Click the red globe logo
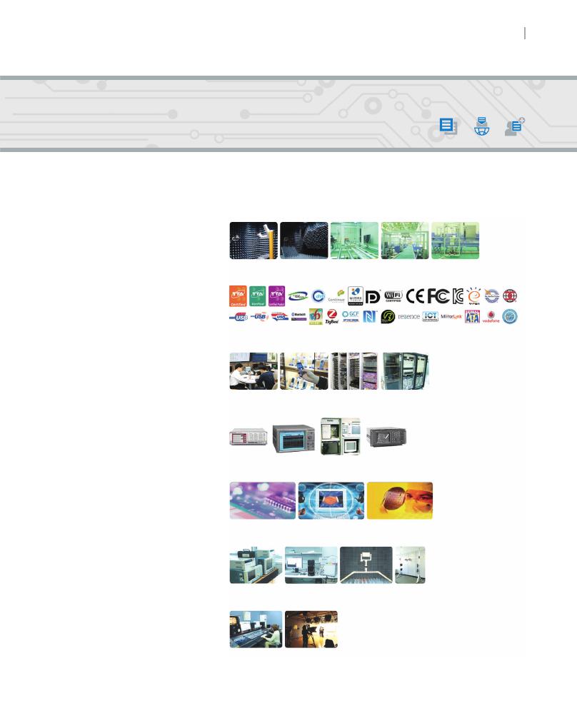 tap(510, 295)
